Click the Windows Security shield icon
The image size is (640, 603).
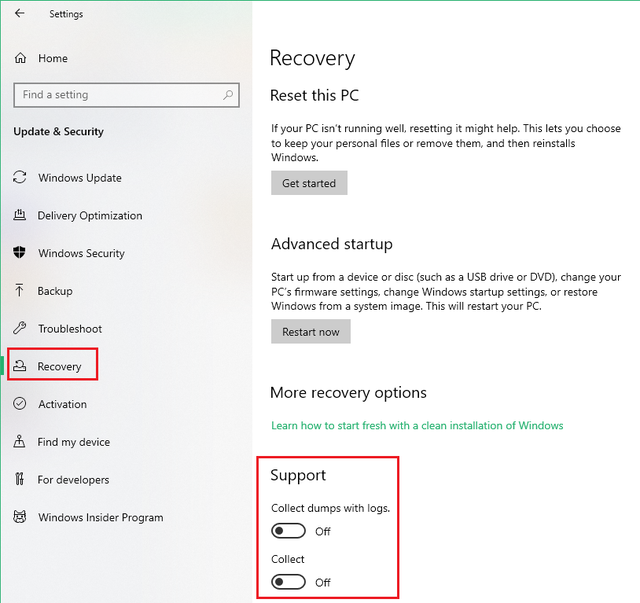pos(19,252)
